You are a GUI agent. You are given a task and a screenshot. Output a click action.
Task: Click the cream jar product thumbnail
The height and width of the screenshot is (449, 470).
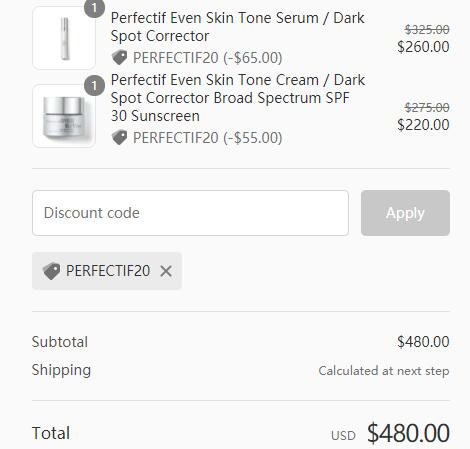64,116
